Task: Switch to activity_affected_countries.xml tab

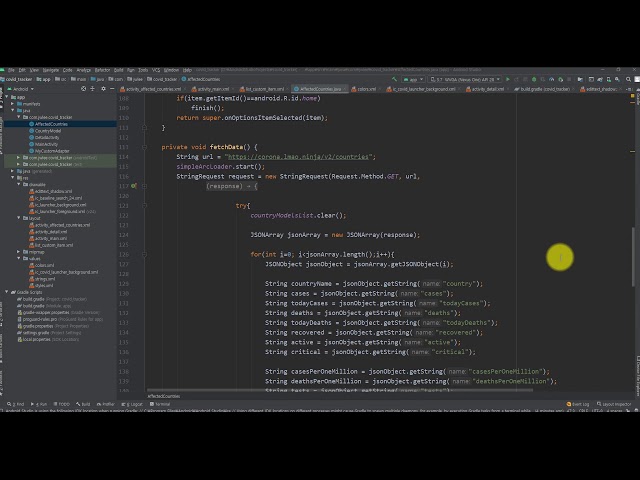Action: pos(151,89)
